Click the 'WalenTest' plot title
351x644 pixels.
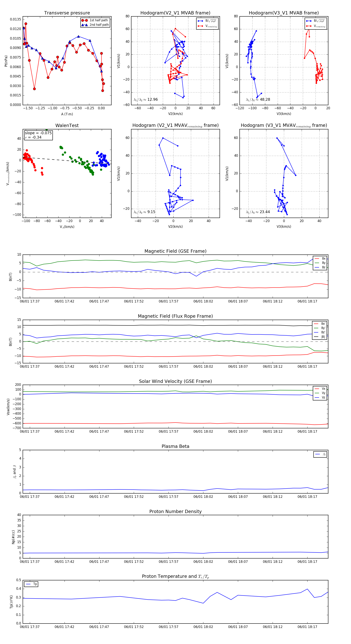(67, 125)
